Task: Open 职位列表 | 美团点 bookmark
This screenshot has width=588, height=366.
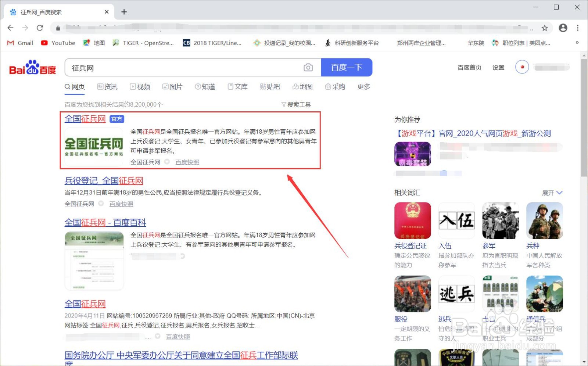Action: 521,43
